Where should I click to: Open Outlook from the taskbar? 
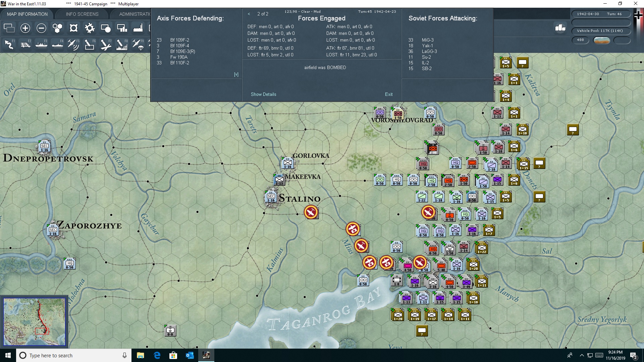(x=190, y=355)
